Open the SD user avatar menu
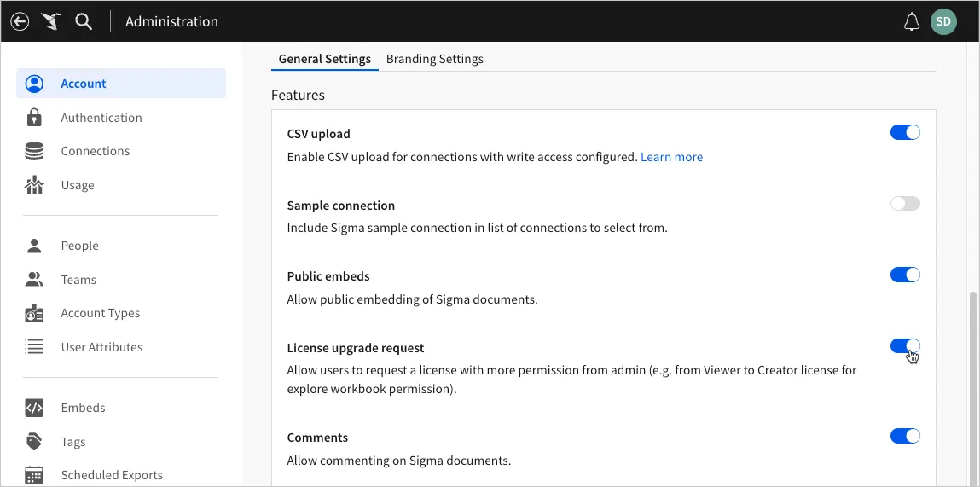Image resolution: width=980 pixels, height=487 pixels. click(943, 22)
